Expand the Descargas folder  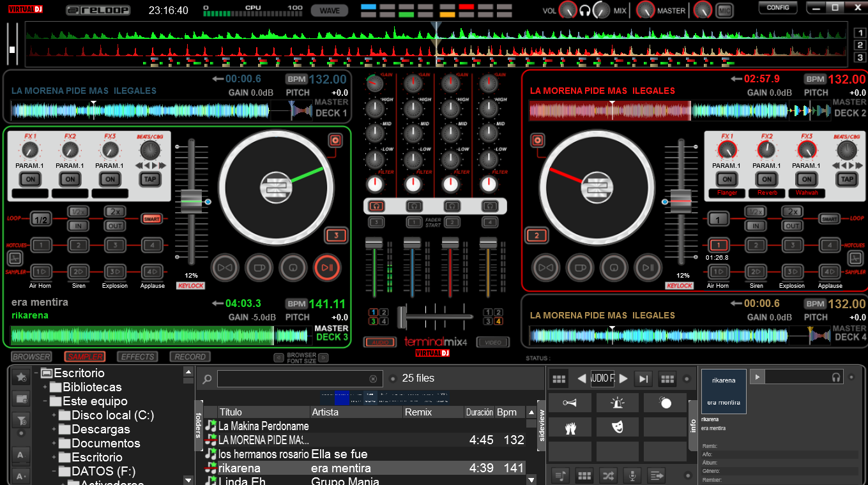(54, 429)
